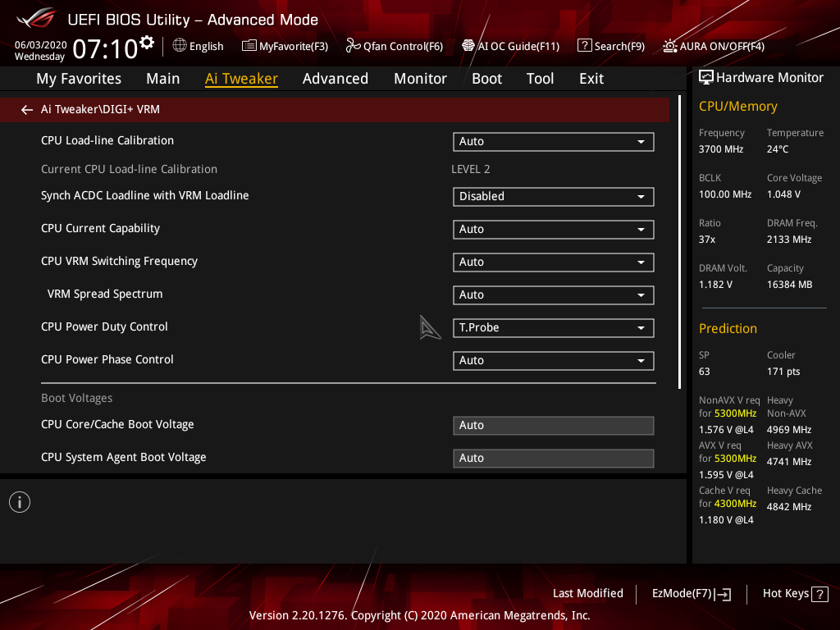
Task: Click the AI OC Guide icon
Action: click(468, 46)
